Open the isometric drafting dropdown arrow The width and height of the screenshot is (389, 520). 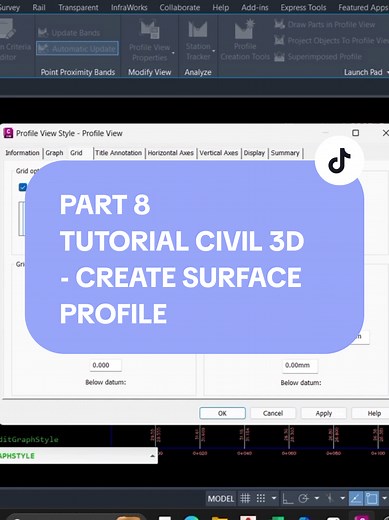pos(343,499)
